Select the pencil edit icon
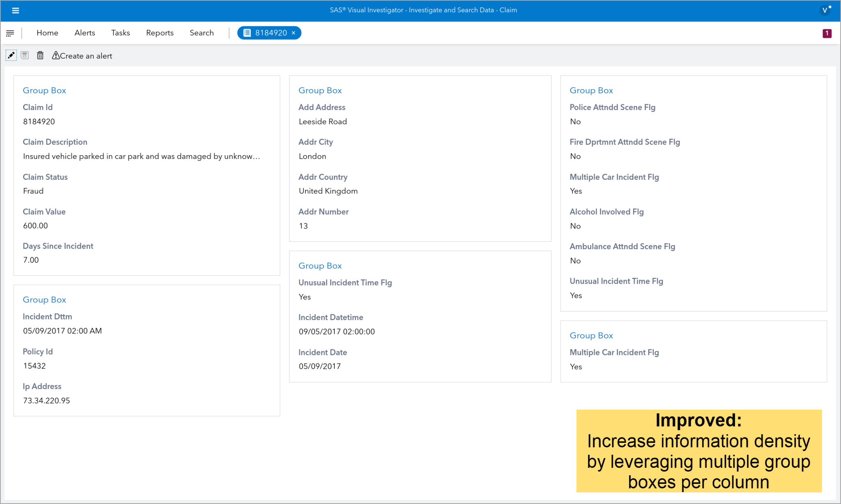This screenshot has width=841, height=504. pyautogui.click(x=11, y=55)
